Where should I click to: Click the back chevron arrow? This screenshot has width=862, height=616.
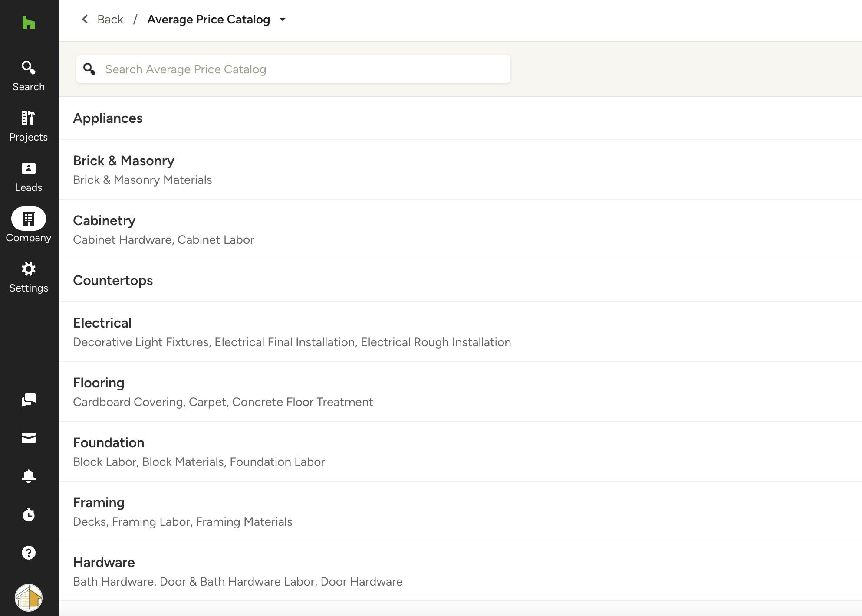click(85, 19)
